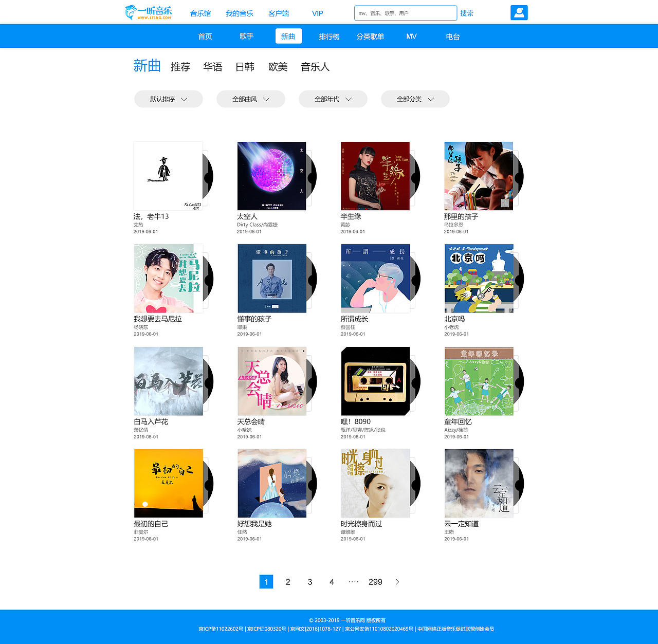Expand the 全部年代 era dropdown
Image resolution: width=658 pixels, height=644 pixels.
coord(333,99)
